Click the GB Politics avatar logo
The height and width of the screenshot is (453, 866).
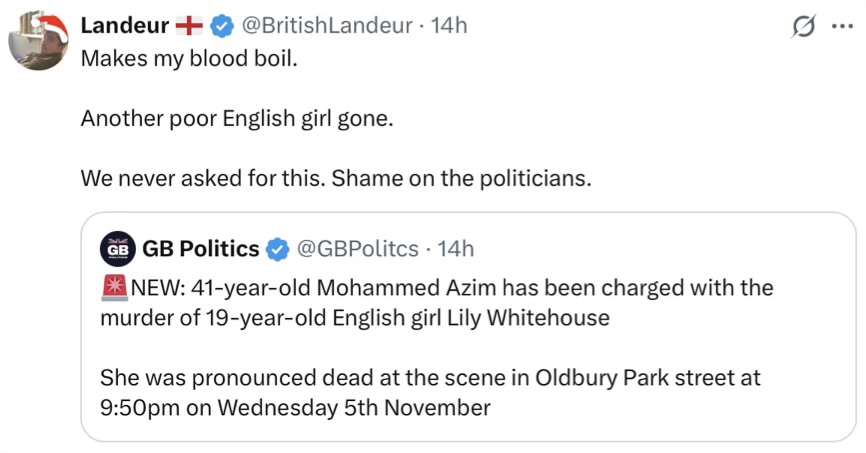[x=117, y=247]
